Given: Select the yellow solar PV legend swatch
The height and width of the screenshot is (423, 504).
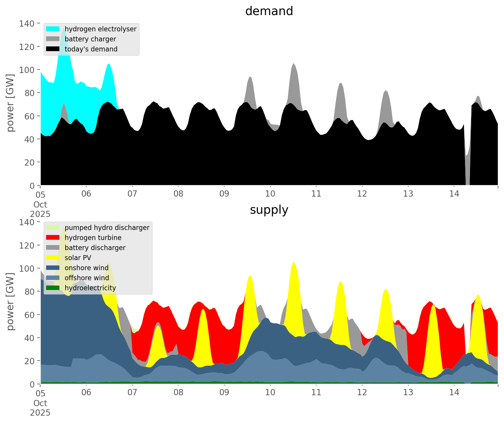Looking at the screenshot, I should 53,258.
